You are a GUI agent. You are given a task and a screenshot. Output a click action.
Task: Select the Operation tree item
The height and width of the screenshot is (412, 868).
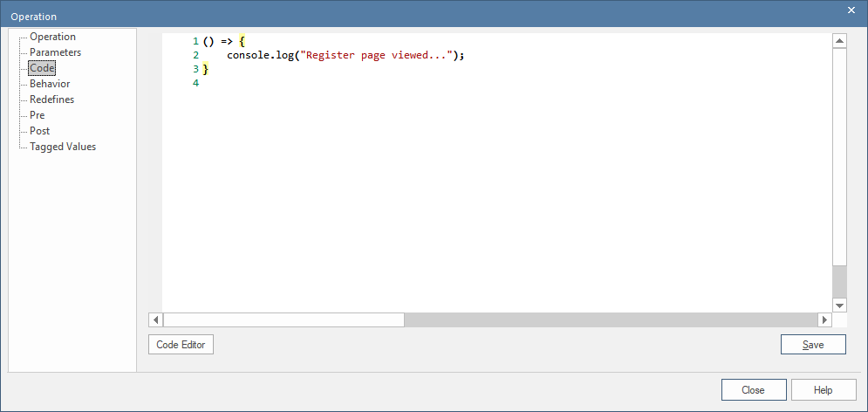(52, 37)
